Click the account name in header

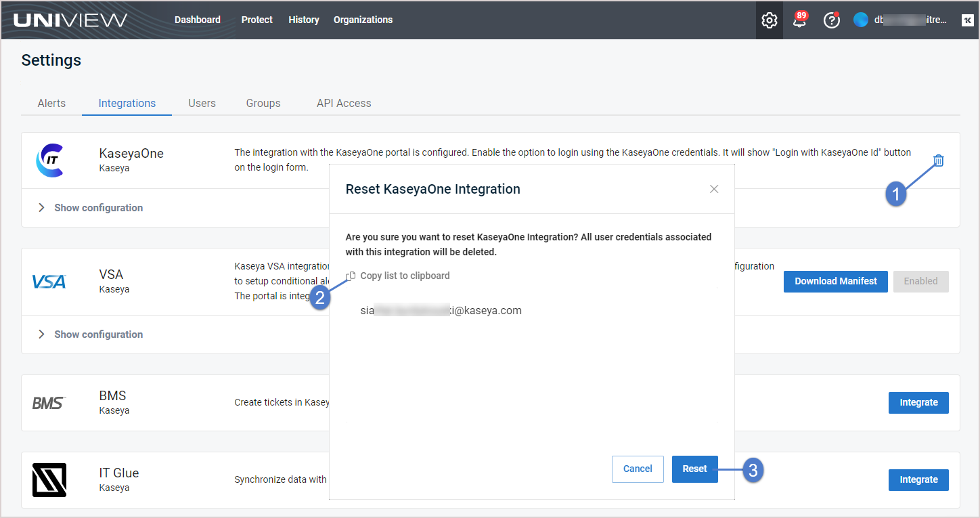[910, 20]
